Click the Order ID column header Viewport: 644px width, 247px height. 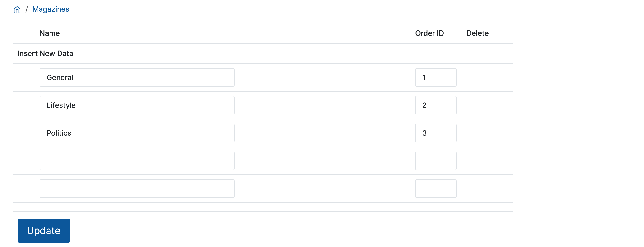point(429,33)
